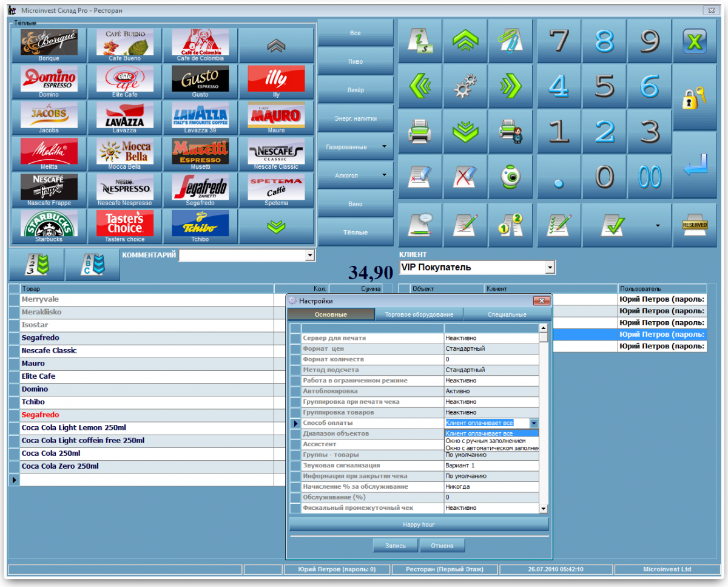Select the Все category
The height and width of the screenshot is (587, 728).
pos(356,33)
